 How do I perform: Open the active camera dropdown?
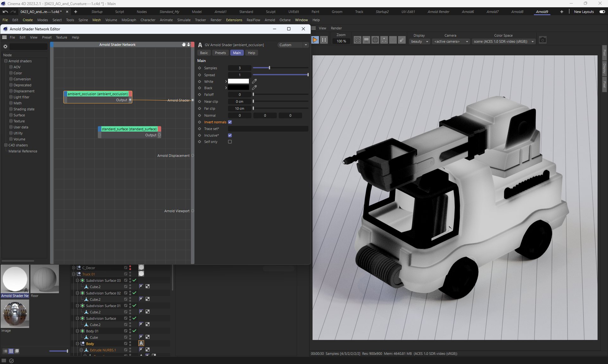click(x=451, y=41)
